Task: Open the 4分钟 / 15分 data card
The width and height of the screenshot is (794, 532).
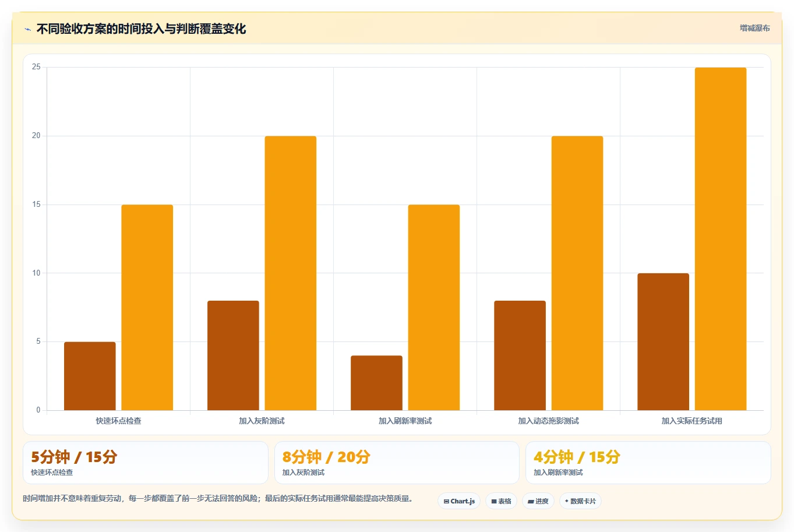Action: (x=648, y=463)
